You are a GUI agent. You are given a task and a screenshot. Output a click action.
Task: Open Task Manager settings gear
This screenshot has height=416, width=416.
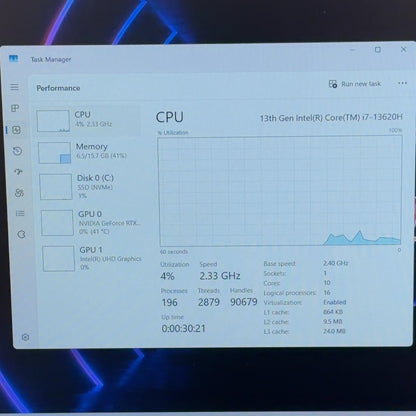(25, 337)
